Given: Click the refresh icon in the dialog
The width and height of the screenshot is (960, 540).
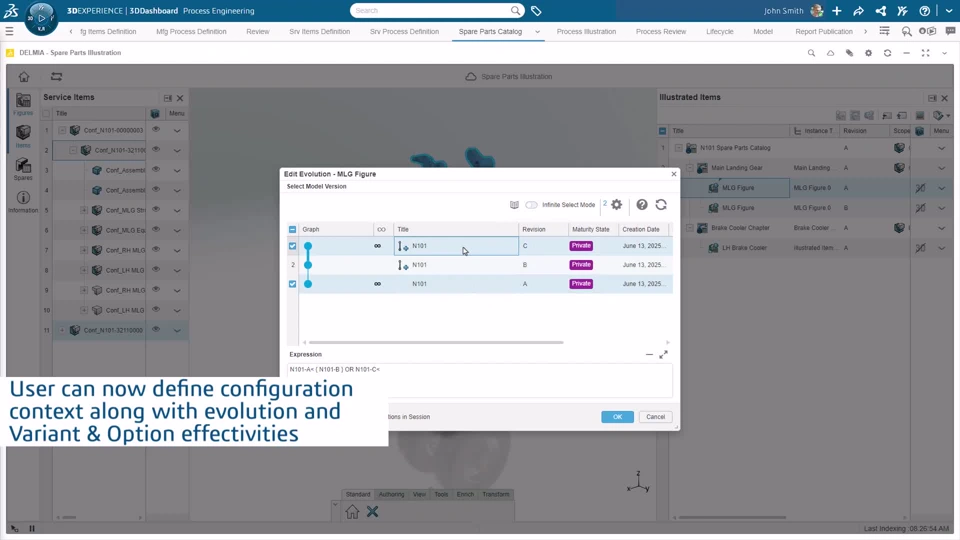Looking at the screenshot, I should tap(661, 204).
